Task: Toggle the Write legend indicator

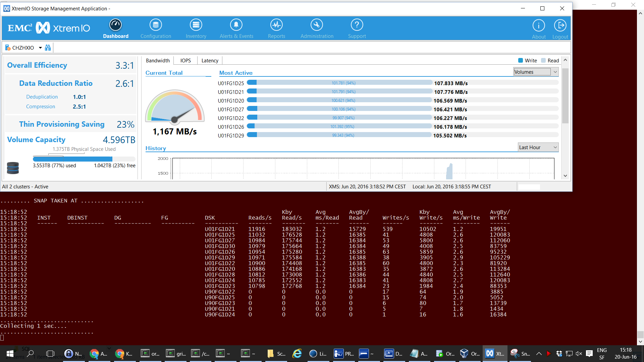Action: click(x=521, y=61)
